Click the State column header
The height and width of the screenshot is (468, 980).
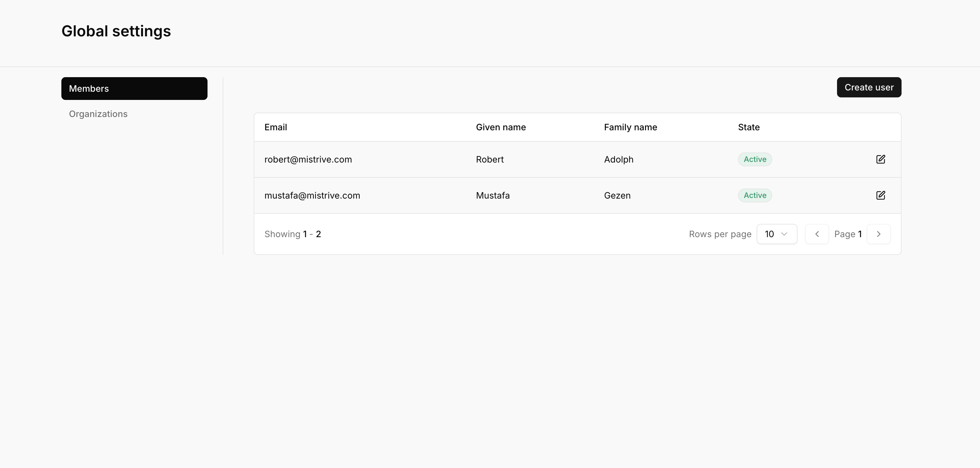(x=748, y=127)
